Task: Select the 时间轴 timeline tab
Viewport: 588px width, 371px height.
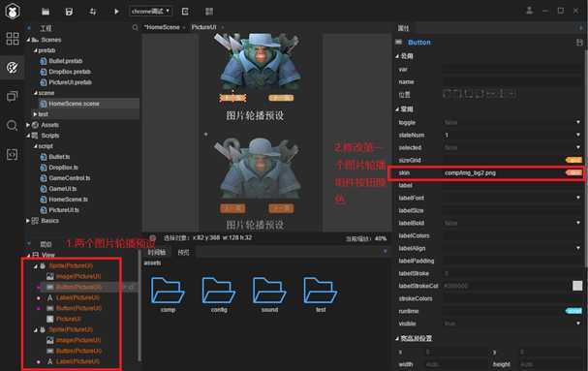Action: tap(157, 252)
